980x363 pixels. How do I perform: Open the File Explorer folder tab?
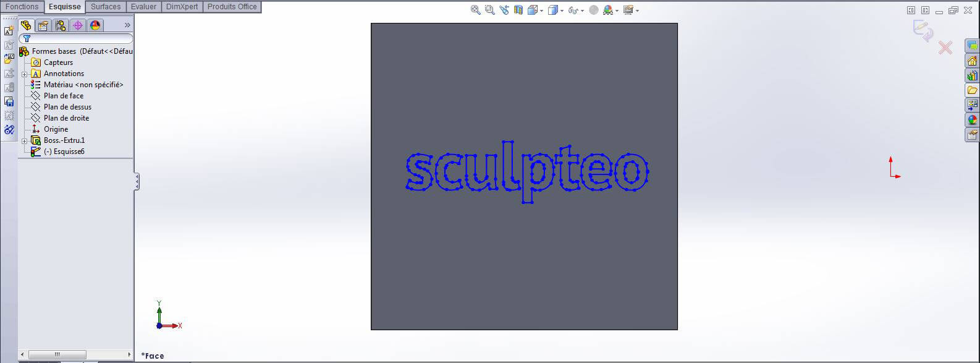pyautogui.click(x=972, y=91)
